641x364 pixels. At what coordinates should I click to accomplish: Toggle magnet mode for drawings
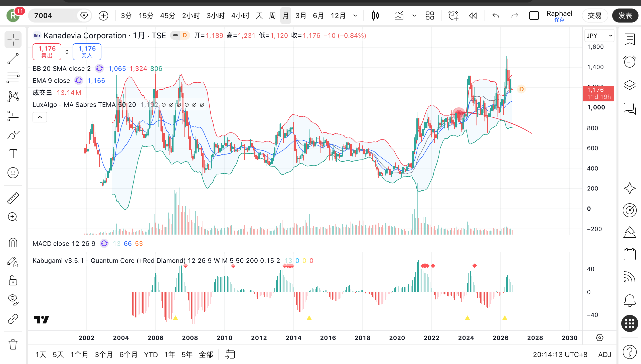point(13,243)
